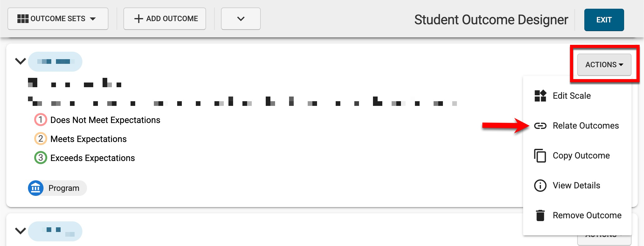The image size is (644, 246).
Task: Select Remove Outcome menu entry
Action: (x=587, y=215)
